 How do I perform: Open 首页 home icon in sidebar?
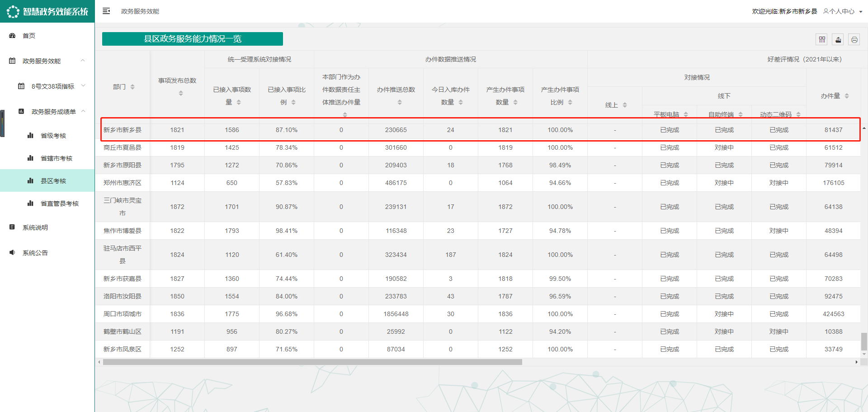[x=12, y=35]
